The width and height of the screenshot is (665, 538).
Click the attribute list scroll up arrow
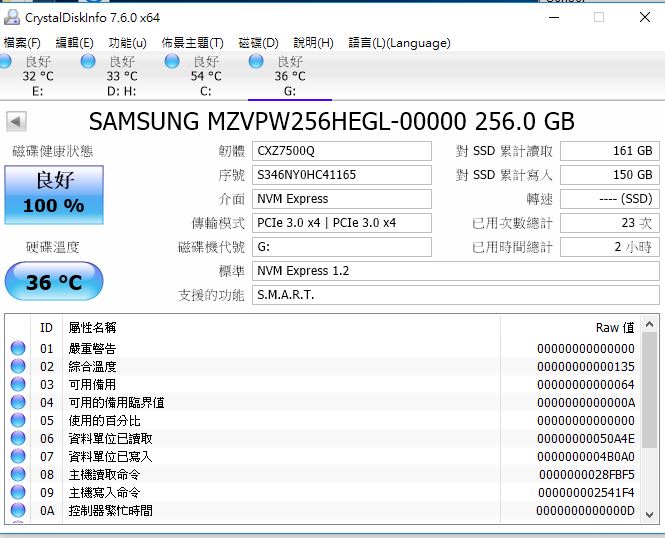[649, 325]
